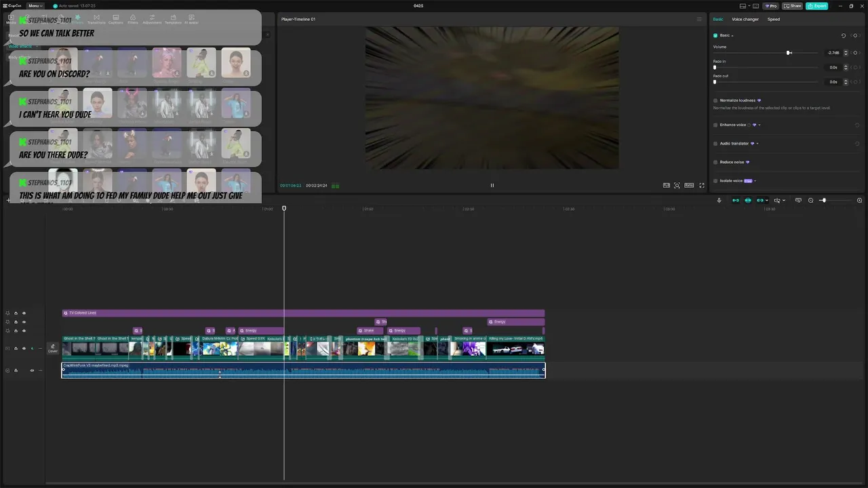The width and height of the screenshot is (868, 488).
Task: Click the Fade out 0.0s value field
Action: point(833,82)
